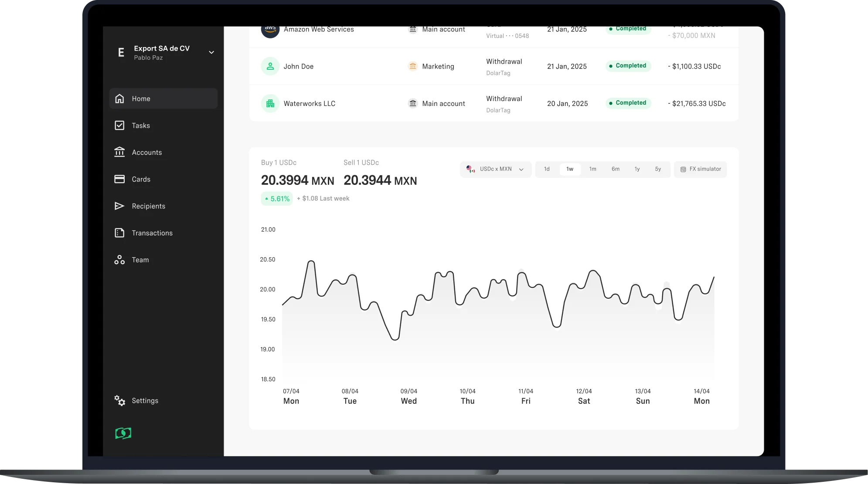Go to the Transactions section
Viewport: 868px width, 484px height.
click(152, 233)
